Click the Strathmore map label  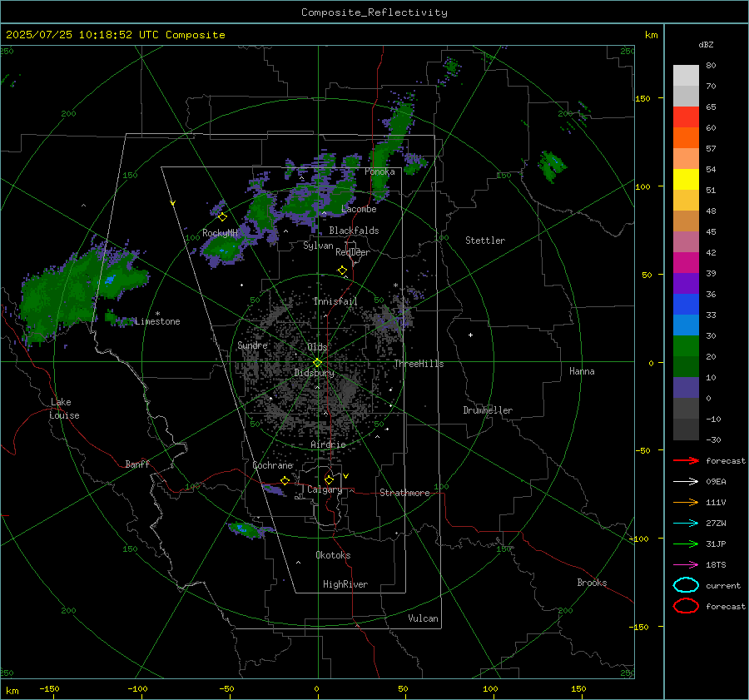[x=404, y=493]
